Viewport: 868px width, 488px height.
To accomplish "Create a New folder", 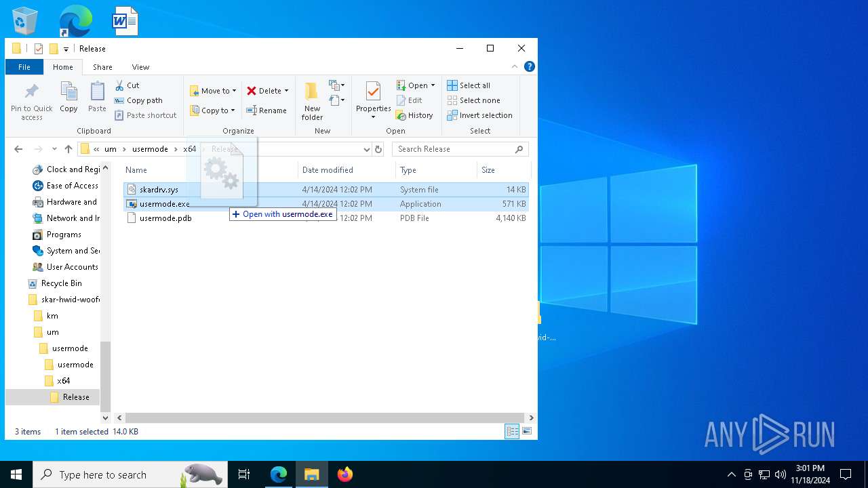I will pyautogui.click(x=312, y=101).
